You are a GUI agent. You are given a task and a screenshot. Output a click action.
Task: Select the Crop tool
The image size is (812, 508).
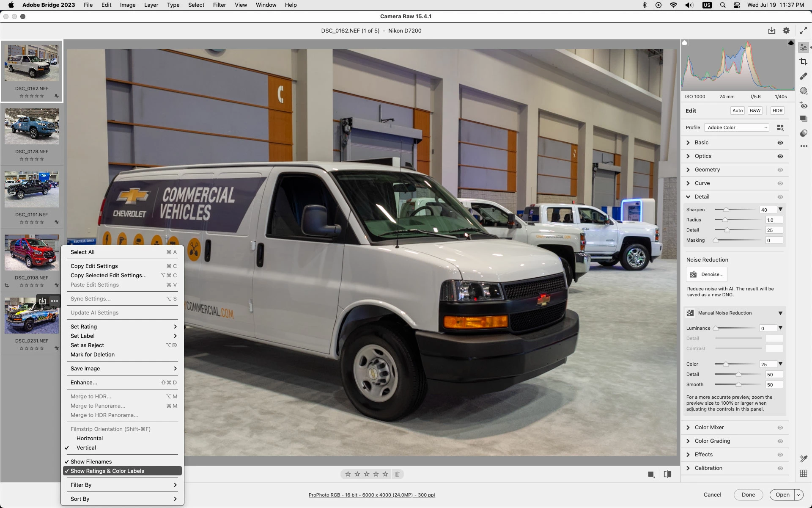(804, 62)
